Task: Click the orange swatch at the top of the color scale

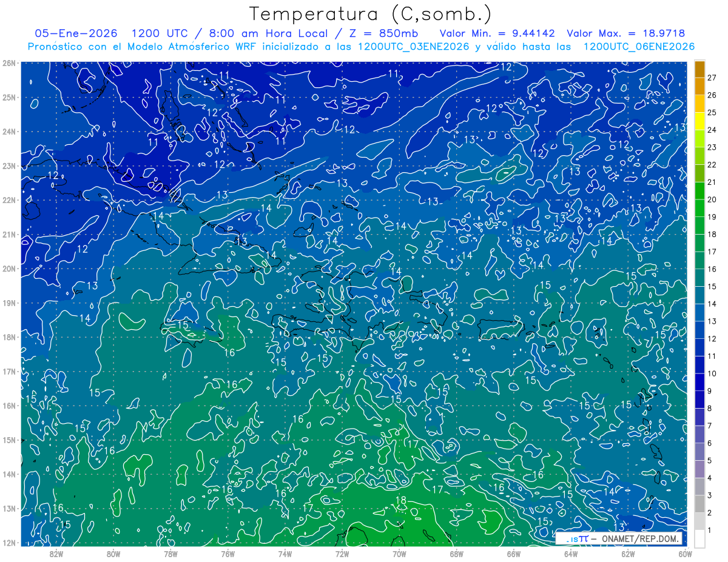Action: coord(699,69)
